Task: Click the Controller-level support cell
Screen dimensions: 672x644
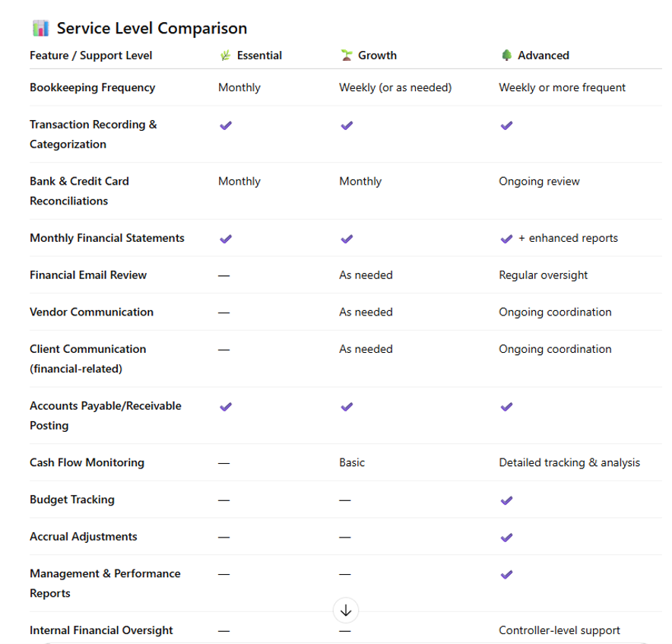Action: 559,630
